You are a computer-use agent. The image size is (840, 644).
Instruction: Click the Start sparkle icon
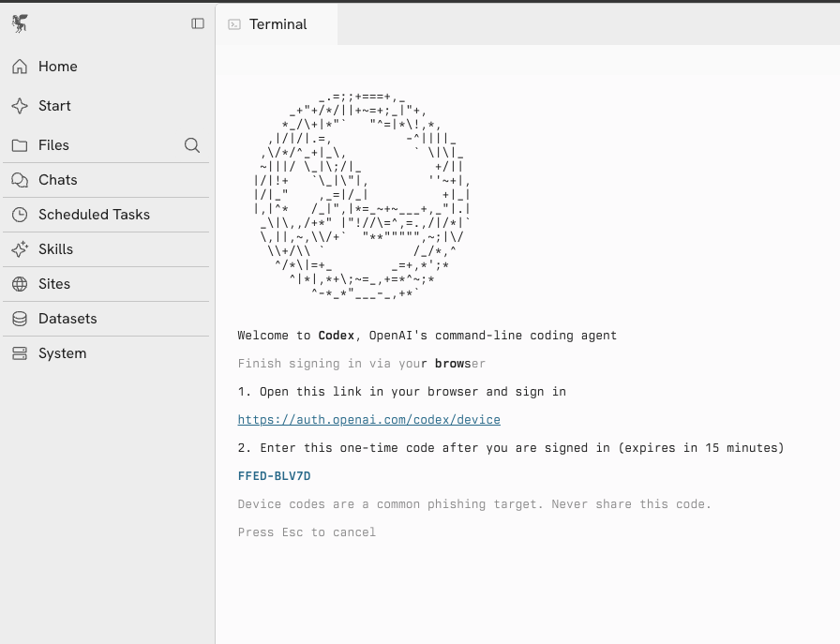coord(20,106)
